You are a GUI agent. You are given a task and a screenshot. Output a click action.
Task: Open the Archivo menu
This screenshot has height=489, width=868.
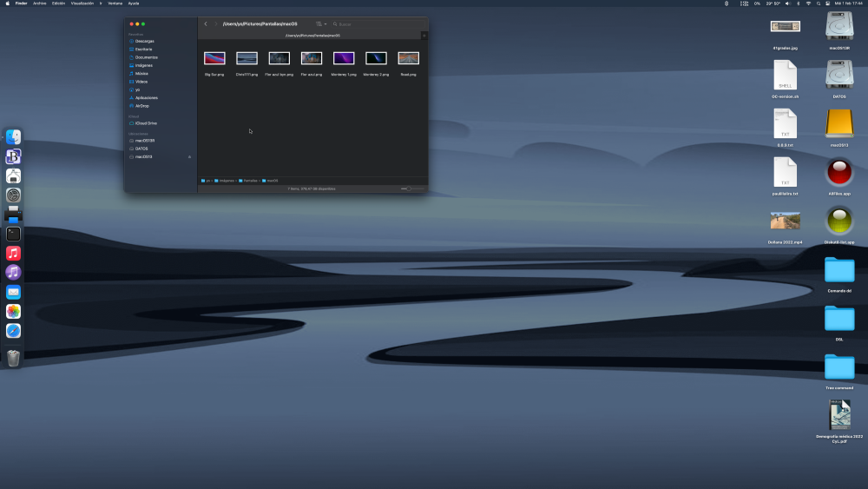tap(39, 3)
